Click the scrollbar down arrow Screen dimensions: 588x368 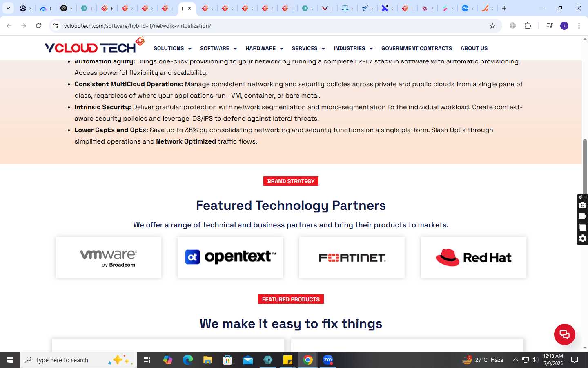click(585, 348)
